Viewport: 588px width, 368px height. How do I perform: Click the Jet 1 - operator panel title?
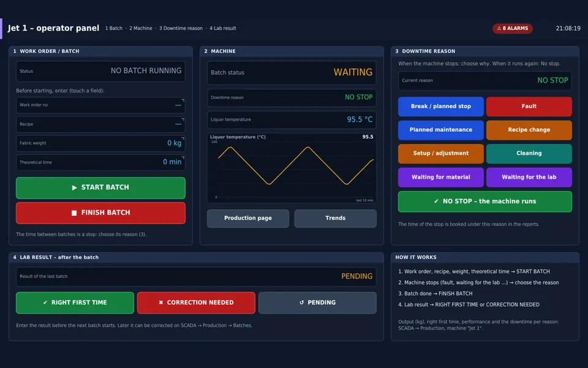point(53,28)
